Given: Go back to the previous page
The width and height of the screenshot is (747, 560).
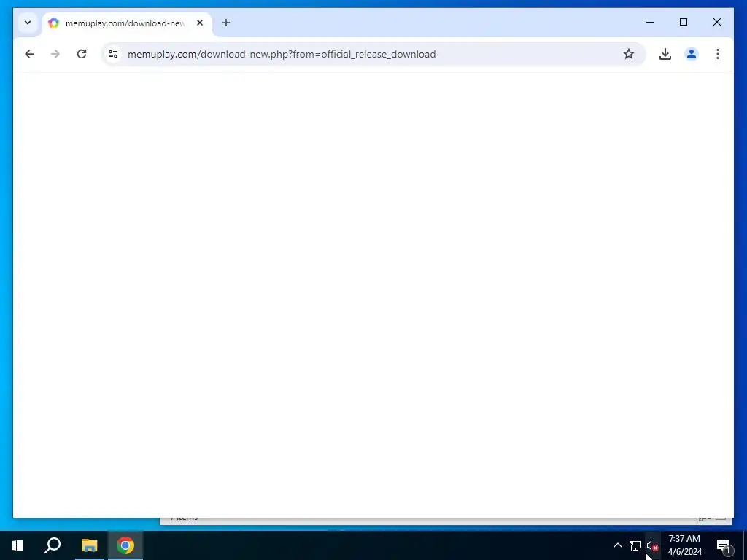Looking at the screenshot, I should click(x=29, y=54).
